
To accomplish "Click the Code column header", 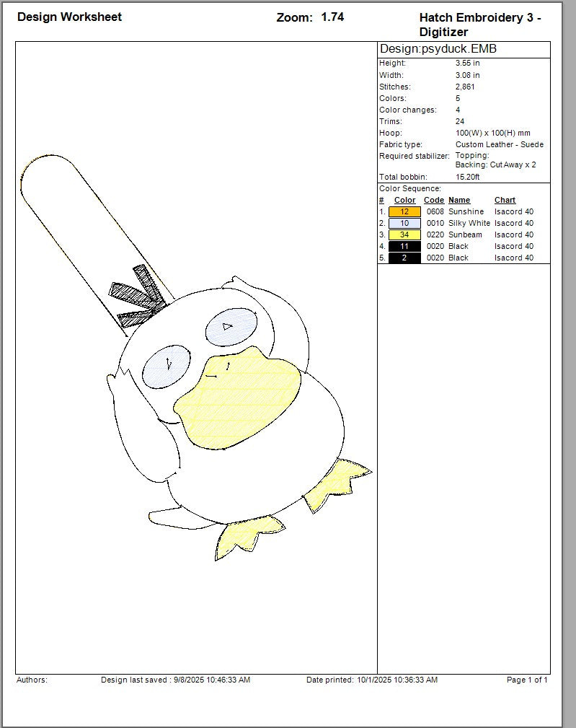I will coord(434,200).
